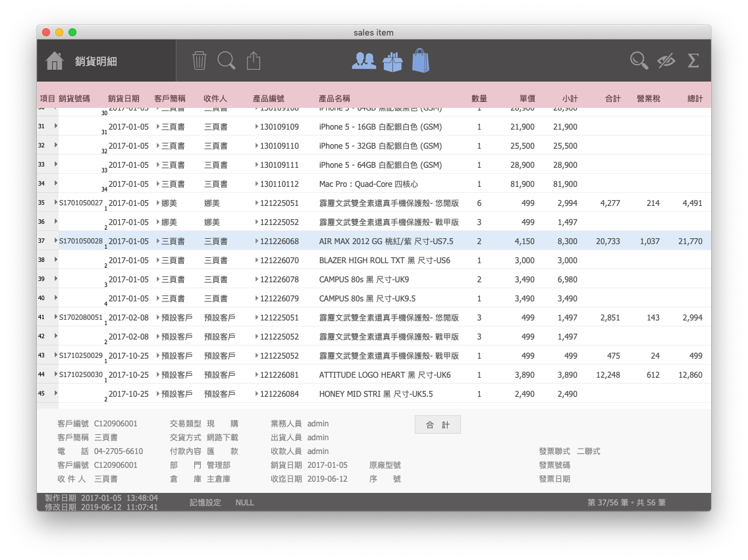Click the subtotal 81,900 cell
This screenshot has width=748, height=560.
pyautogui.click(x=565, y=184)
